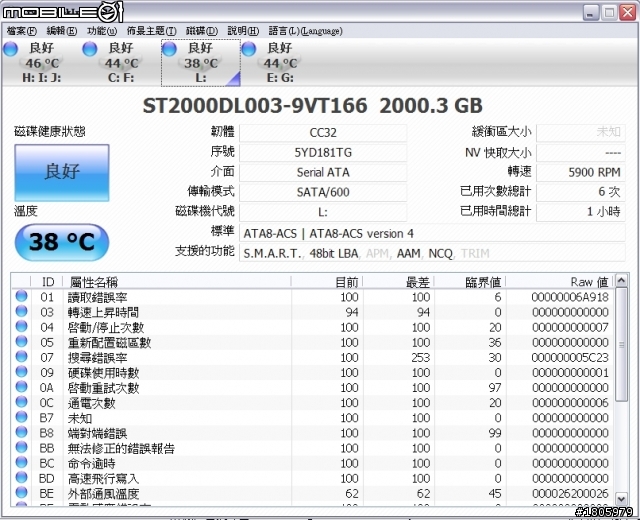This screenshot has height=520, width=640.
Task: Click the 屬性名稱 column header
Action: click(x=177, y=282)
